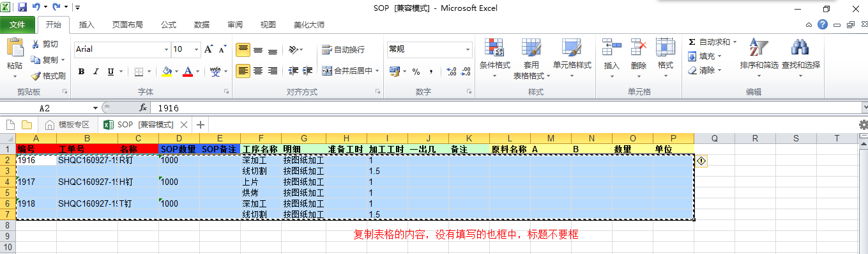Screen dimensions: 868x254
Task: Open the Arial font name dropdown
Action: coord(165,49)
